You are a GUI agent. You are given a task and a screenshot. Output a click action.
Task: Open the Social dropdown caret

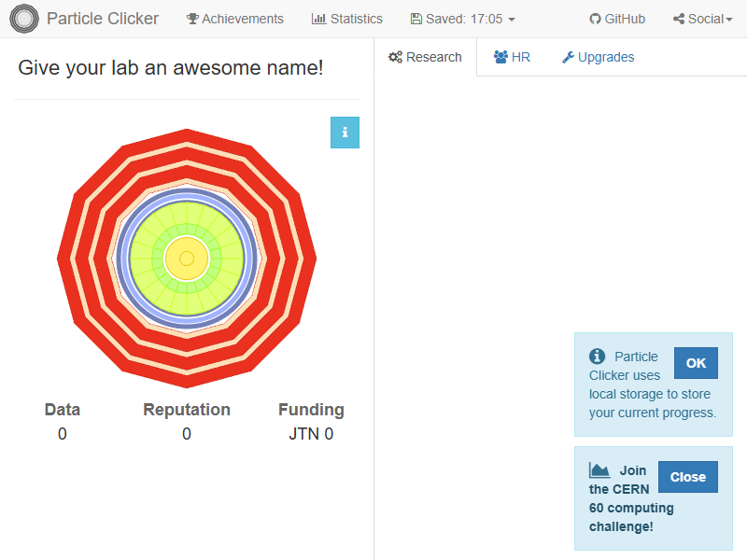pos(729,20)
